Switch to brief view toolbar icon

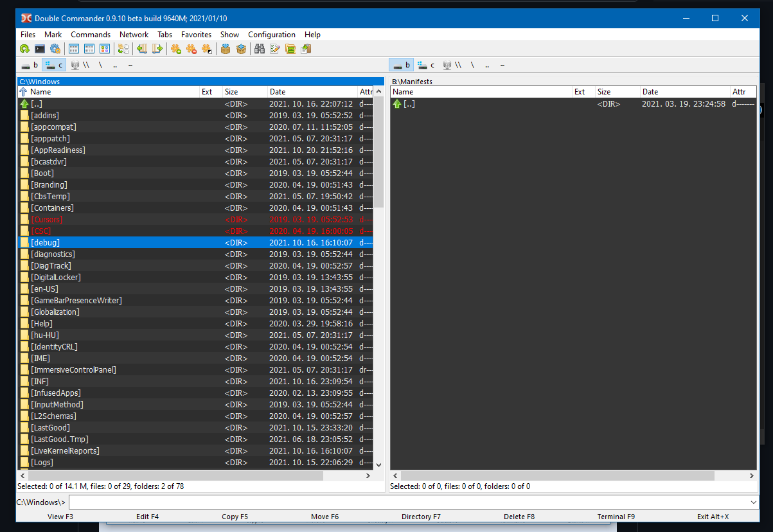74,49
